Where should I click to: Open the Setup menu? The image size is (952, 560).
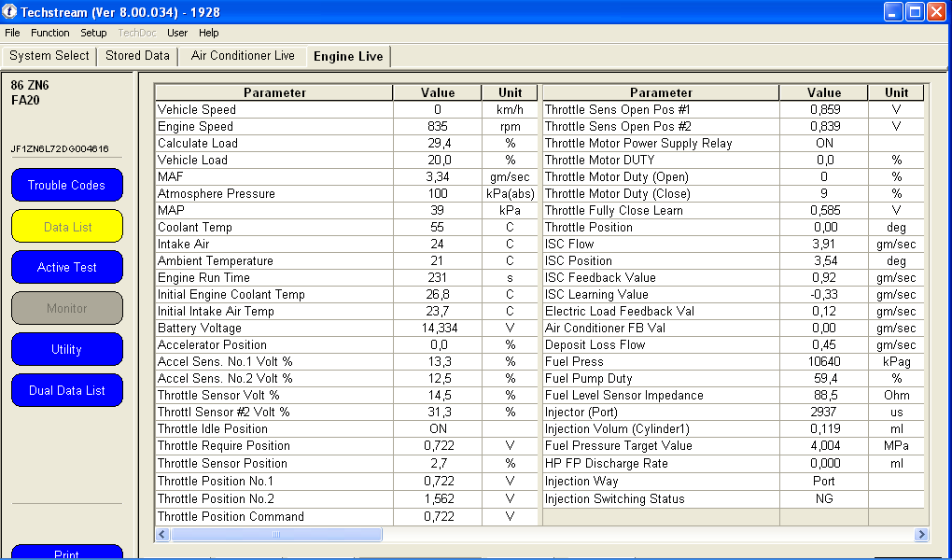click(93, 33)
